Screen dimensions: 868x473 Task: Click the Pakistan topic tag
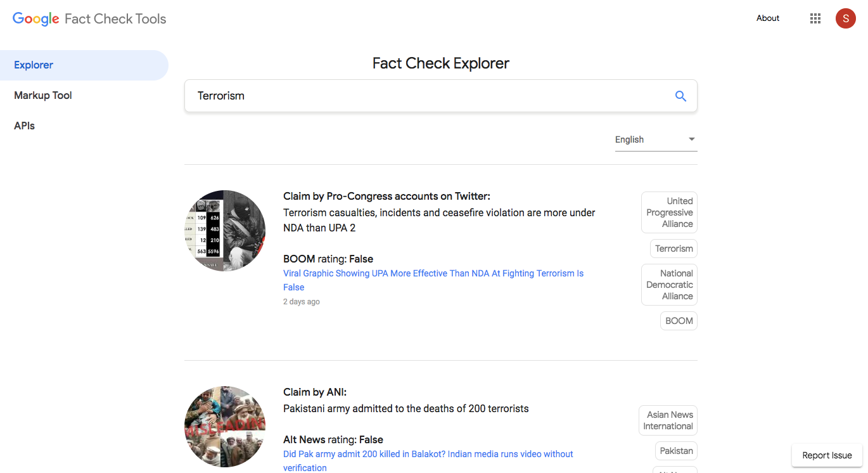click(x=676, y=451)
